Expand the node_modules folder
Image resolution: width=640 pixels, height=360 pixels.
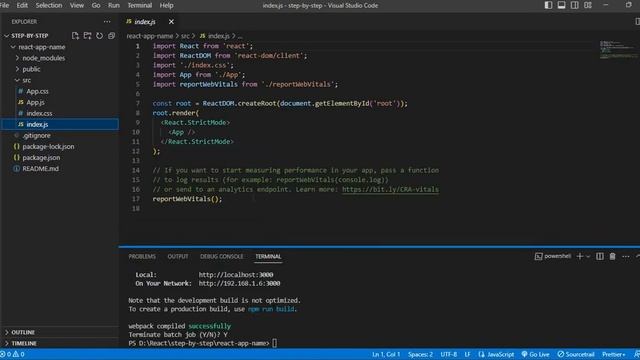point(43,58)
